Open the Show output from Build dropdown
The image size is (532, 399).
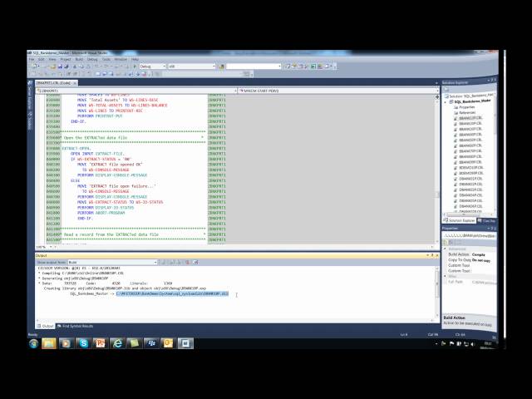pyautogui.click(x=113, y=263)
